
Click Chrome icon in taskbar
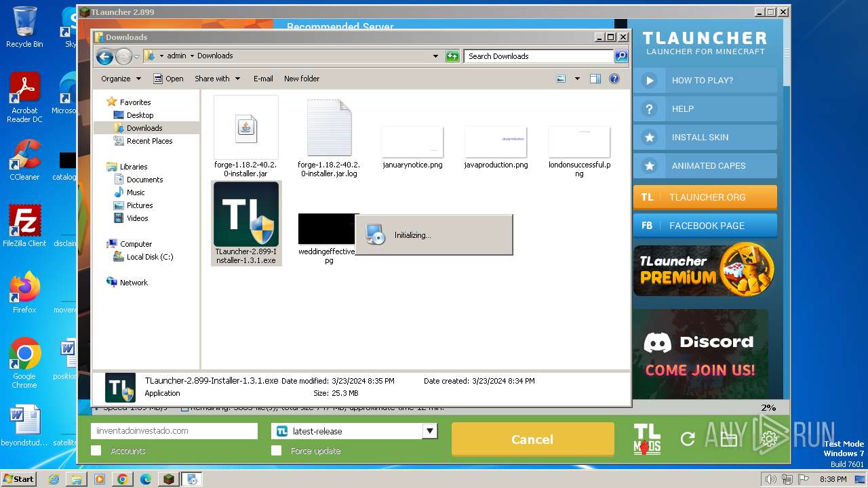click(x=122, y=479)
